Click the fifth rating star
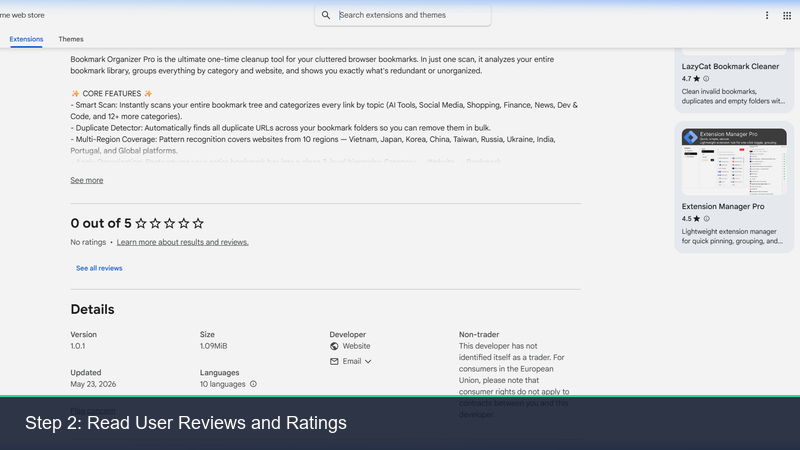800x450 pixels. click(198, 223)
